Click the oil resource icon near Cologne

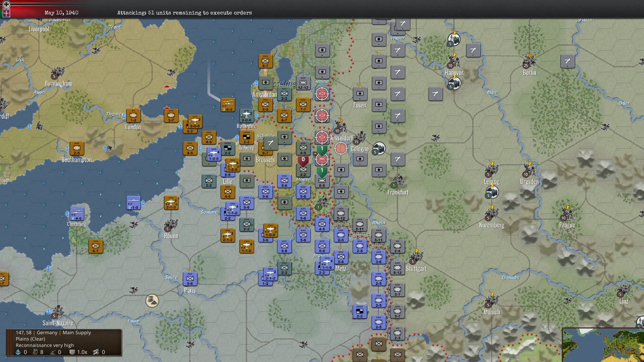[x=379, y=148]
